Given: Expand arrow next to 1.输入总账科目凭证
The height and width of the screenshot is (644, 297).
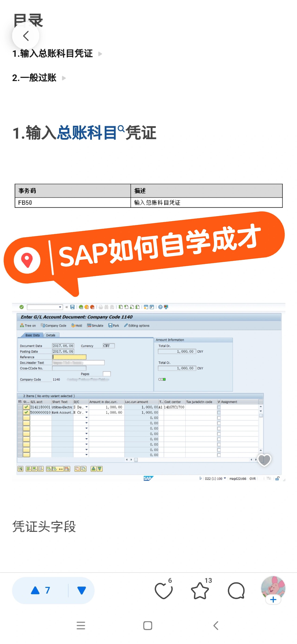Looking at the screenshot, I should (x=100, y=54).
